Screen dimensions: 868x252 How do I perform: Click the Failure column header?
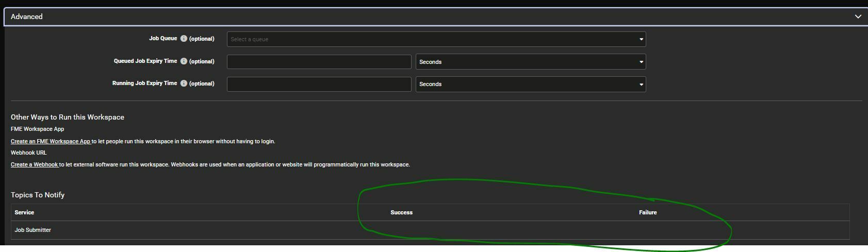648,212
